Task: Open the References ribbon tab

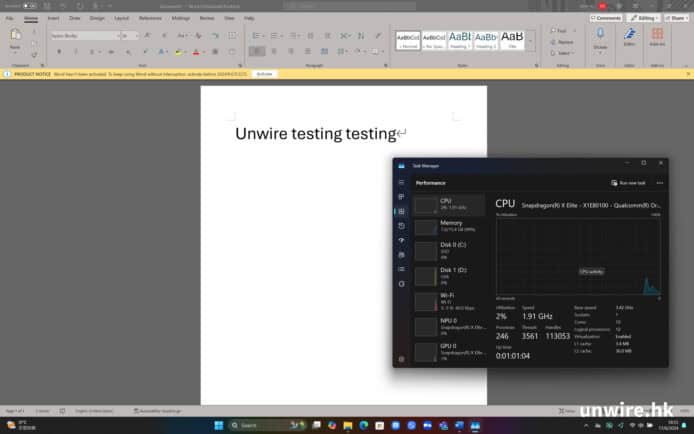Action: pos(149,18)
